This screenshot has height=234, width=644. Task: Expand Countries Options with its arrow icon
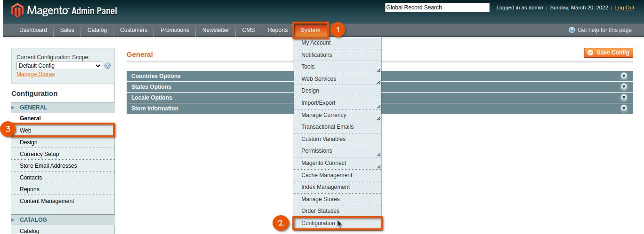[624, 76]
